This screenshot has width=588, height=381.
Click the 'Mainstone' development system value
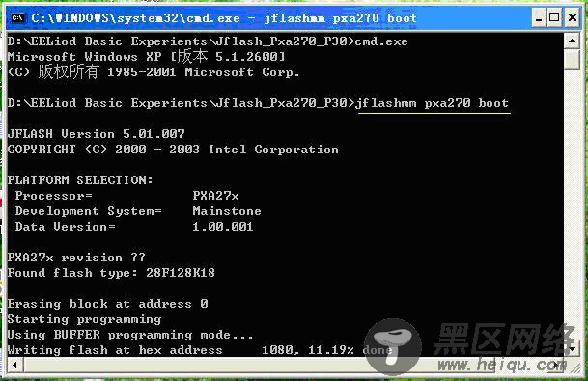coord(227,211)
